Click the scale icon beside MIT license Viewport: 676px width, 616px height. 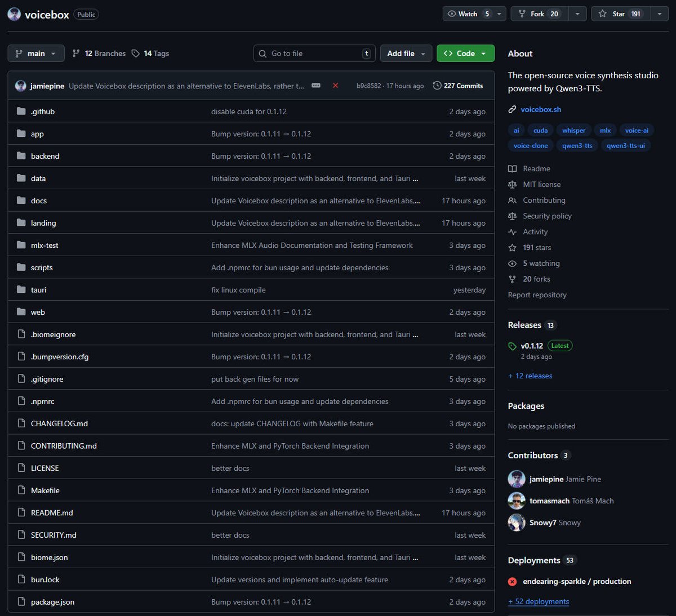click(512, 184)
